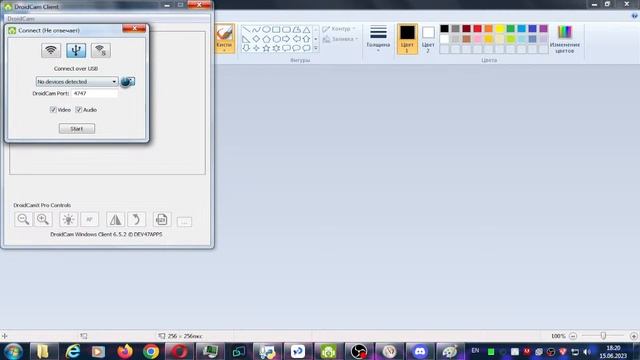640x360 pixels.
Task: Select the diamond shape in Paint
Action: (x=256, y=39)
